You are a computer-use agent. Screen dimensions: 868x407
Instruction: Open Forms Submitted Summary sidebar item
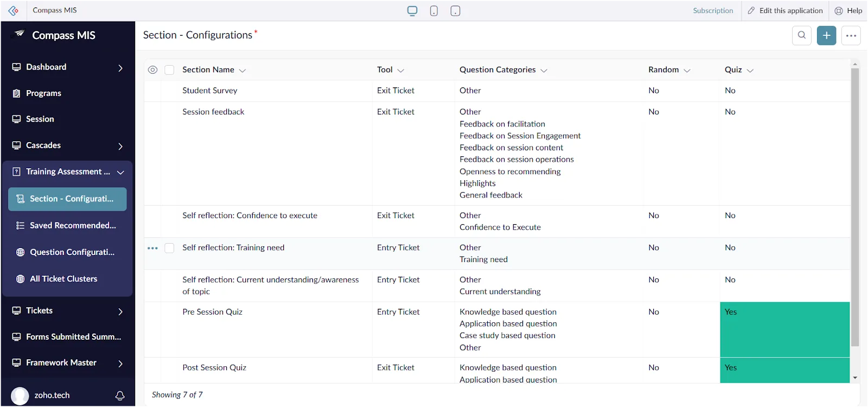point(68,337)
